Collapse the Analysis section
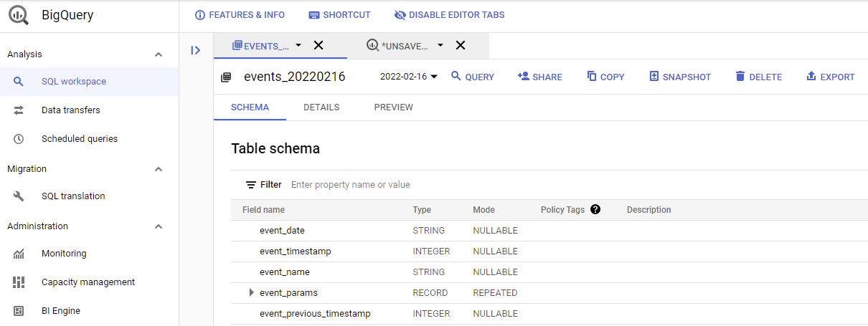868x326 pixels. tap(159, 54)
